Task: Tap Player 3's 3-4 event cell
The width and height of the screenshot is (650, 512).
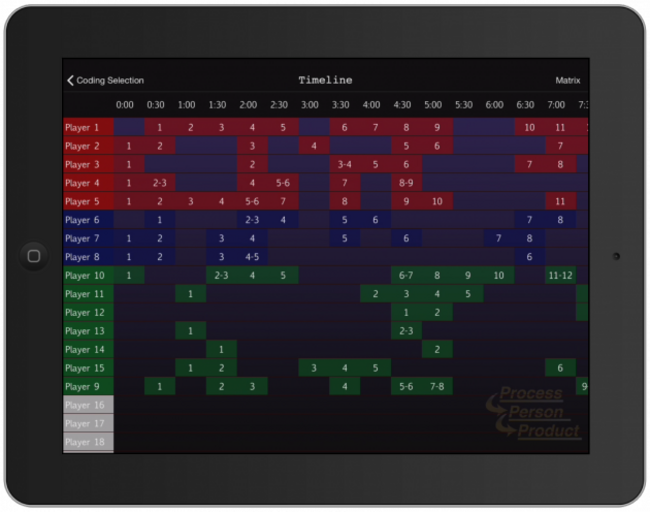Action: pyautogui.click(x=344, y=165)
